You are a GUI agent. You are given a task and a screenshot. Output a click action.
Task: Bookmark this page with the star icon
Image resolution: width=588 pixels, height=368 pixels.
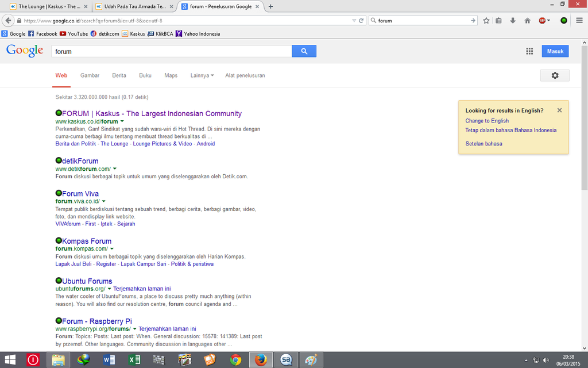[486, 21]
